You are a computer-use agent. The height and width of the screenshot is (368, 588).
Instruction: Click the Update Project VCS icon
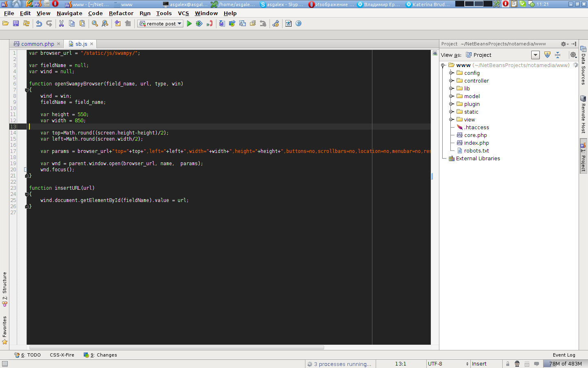(x=222, y=24)
